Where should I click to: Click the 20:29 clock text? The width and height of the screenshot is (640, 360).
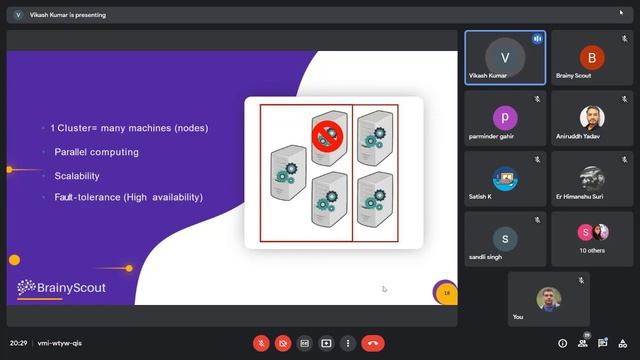point(18,343)
